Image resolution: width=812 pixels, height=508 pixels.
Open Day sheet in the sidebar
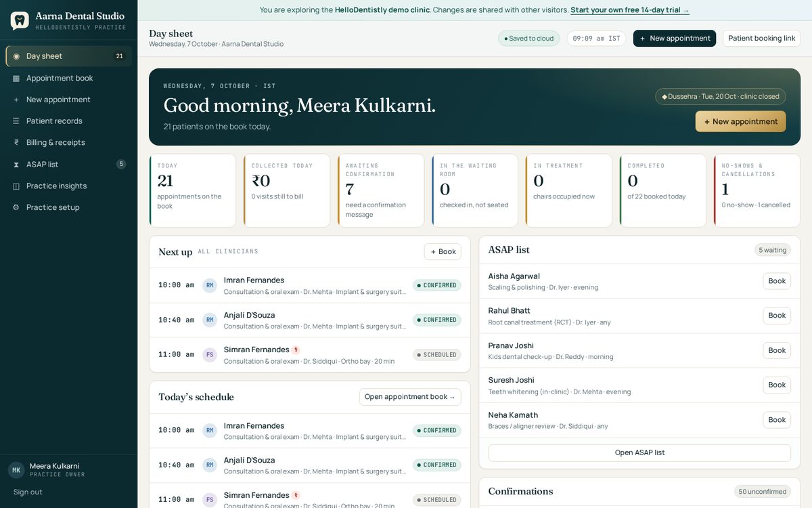pyautogui.click(x=68, y=56)
